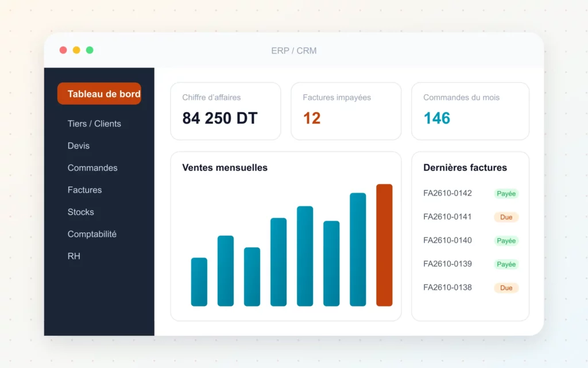Screen dimensions: 588x368
Task: Open the Tableau de bord menu item
Action: click(99, 94)
